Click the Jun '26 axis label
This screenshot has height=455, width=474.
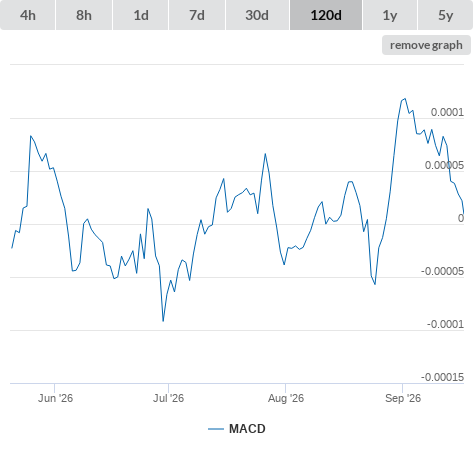coord(55,398)
